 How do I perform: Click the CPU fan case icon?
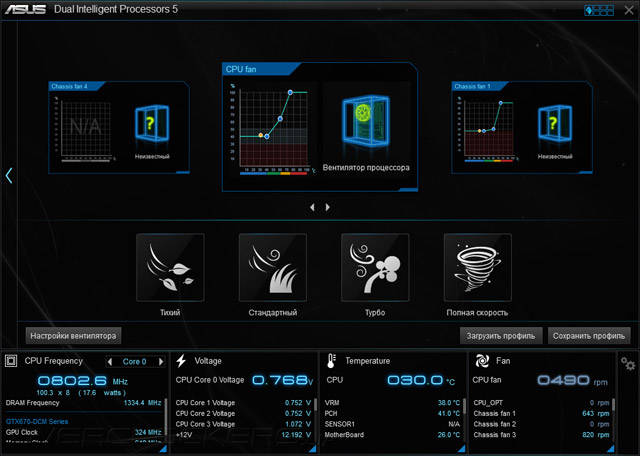pyautogui.click(x=366, y=120)
